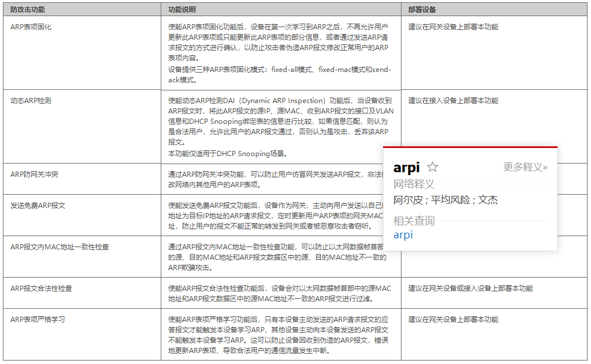This screenshot has width=591, height=364.
Task: Select the ARP报文内MAC地址一致性检查 cell
Action: coord(60,247)
